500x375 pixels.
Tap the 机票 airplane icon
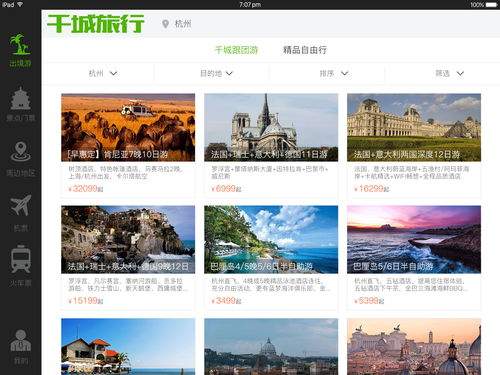pyautogui.click(x=20, y=205)
